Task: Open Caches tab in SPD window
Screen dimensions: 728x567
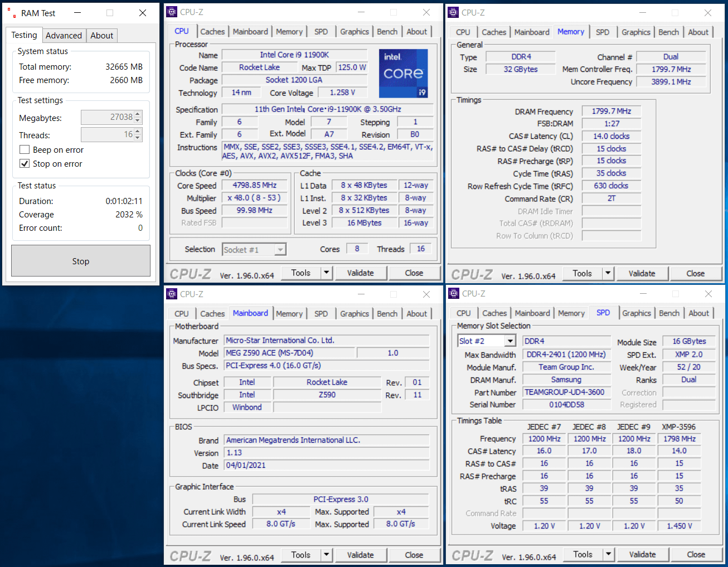Action: click(x=494, y=313)
